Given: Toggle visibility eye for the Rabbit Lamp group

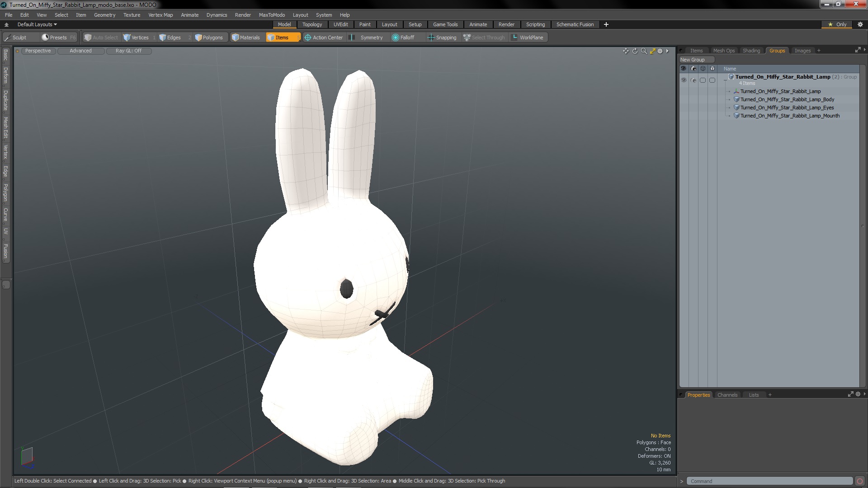Looking at the screenshot, I should 684,80.
